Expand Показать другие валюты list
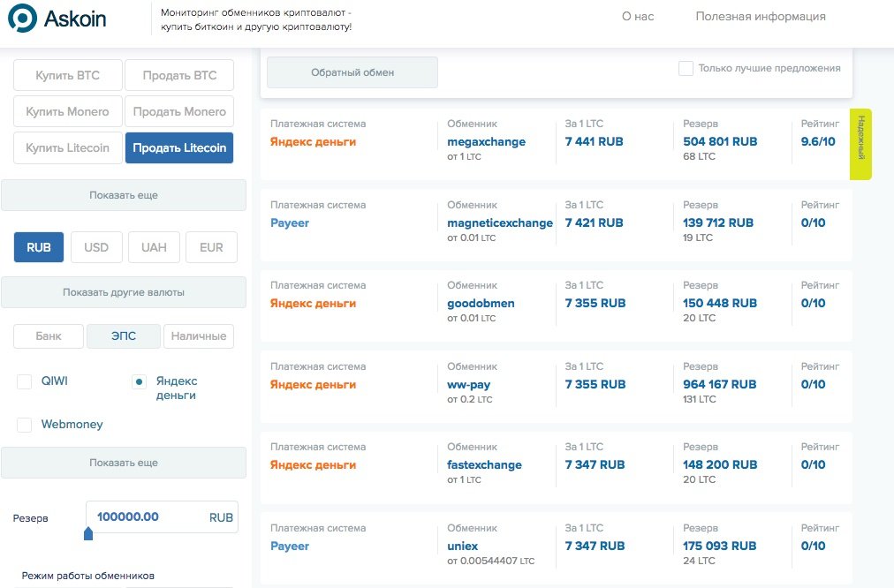The height and width of the screenshot is (588, 894). point(124,292)
